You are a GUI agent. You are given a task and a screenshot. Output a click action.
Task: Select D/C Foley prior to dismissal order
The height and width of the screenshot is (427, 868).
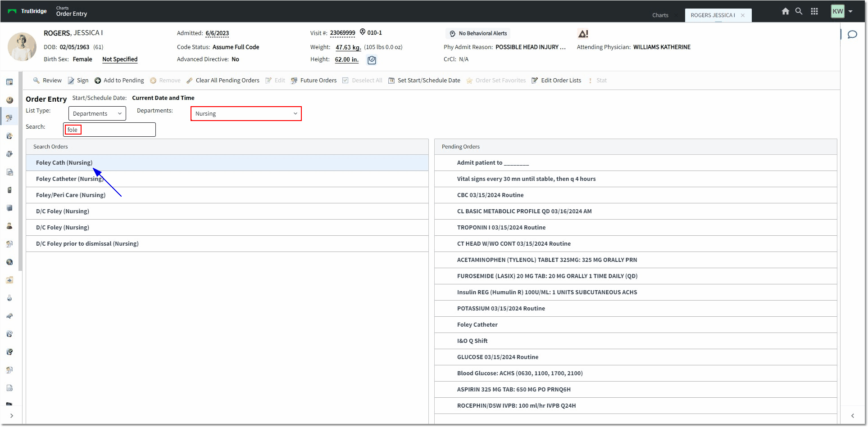click(227, 244)
